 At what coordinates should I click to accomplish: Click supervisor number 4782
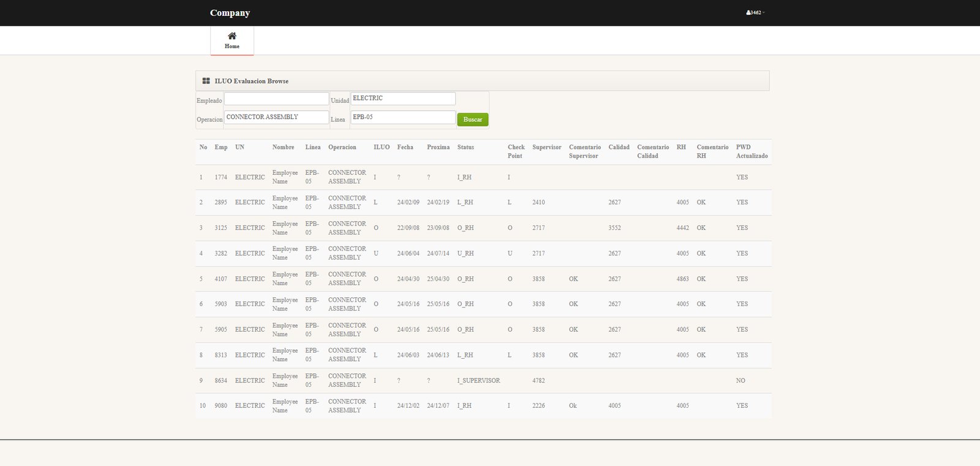538,381
